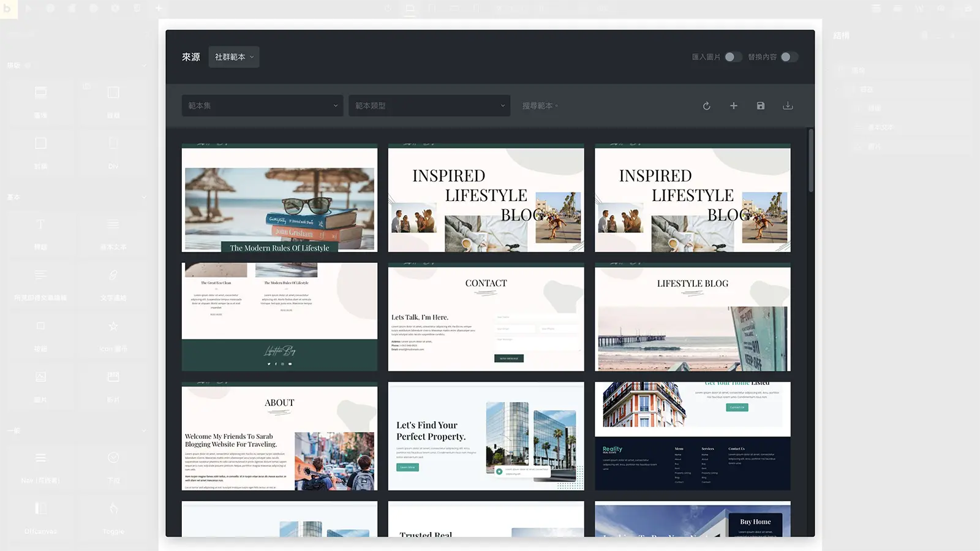Viewport: 980px width, 551px height.
Task: Select the LIFESTYLE BLOG pier template
Action: click(x=692, y=317)
